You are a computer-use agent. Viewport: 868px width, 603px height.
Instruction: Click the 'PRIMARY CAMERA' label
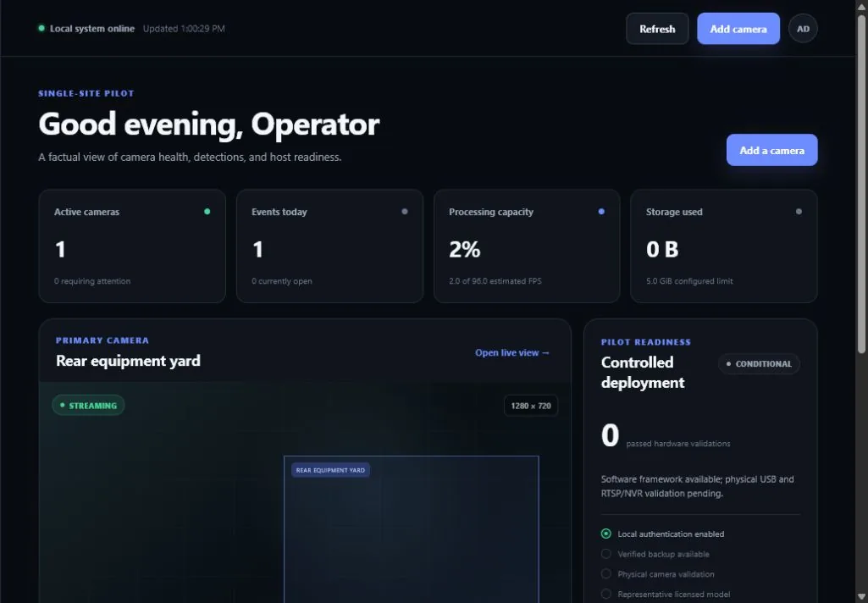(x=102, y=340)
